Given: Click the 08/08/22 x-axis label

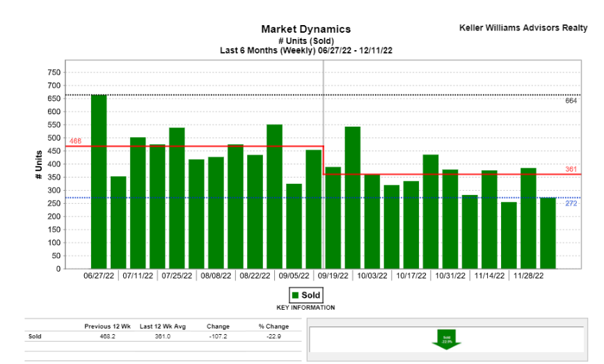Looking at the screenshot, I should [216, 276].
